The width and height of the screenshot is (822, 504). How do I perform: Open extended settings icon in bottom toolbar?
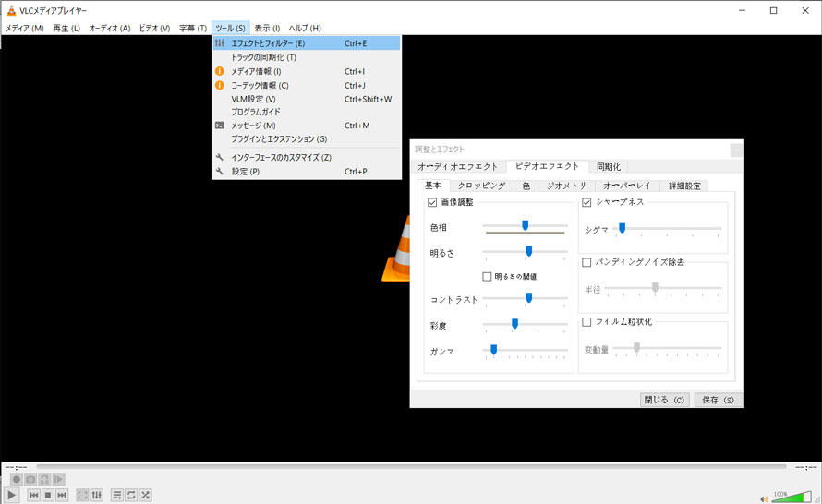pos(96,496)
